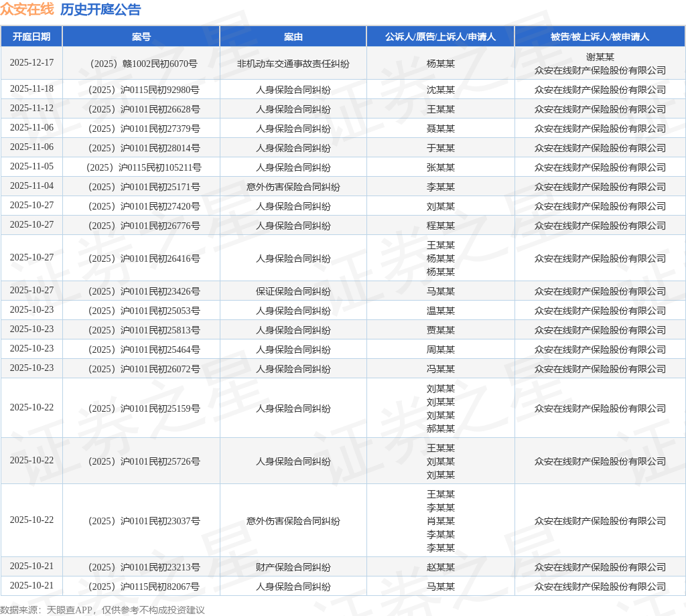This screenshot has height=616, width=686.
Task: Select case number 沪0115民初105211号
Action: [x=144, y=167]
